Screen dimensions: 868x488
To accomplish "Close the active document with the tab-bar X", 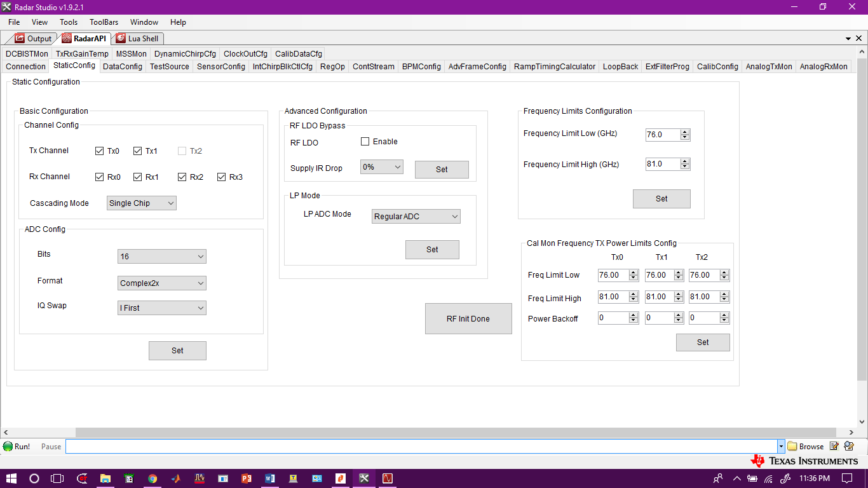I will tap(860, 39).
